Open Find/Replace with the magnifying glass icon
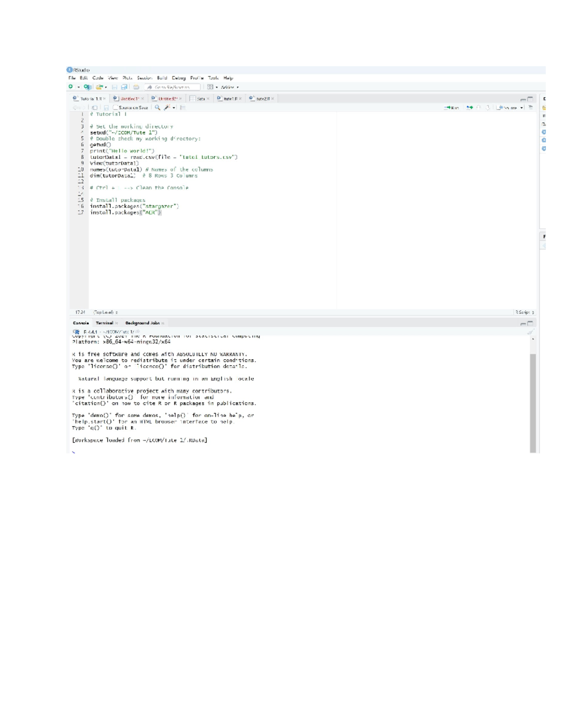This screenshot has height=728, width=563. 158,107
